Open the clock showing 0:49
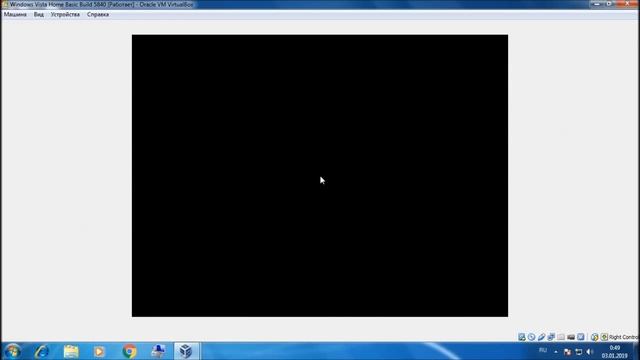The image size is (640, 360). click(614, 351)
